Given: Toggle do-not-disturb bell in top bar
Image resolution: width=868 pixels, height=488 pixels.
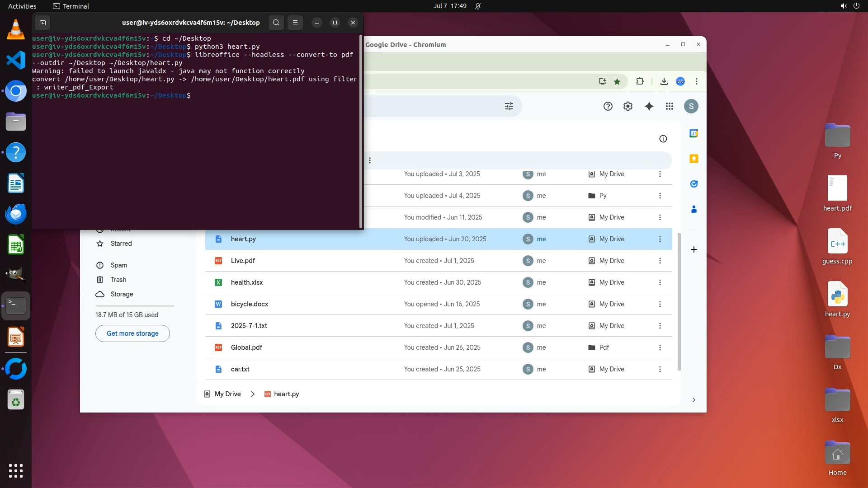Looking at the screenshot, I should 478,6.
